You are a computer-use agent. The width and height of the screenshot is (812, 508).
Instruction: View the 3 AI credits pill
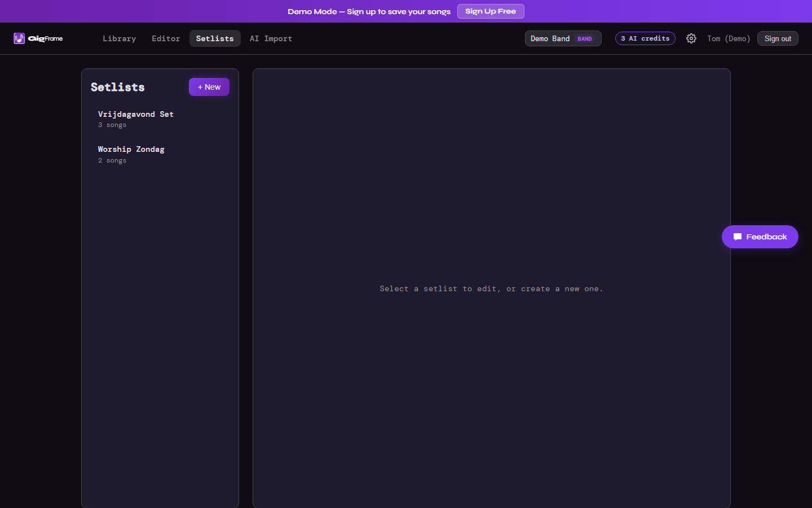[645, 38]
